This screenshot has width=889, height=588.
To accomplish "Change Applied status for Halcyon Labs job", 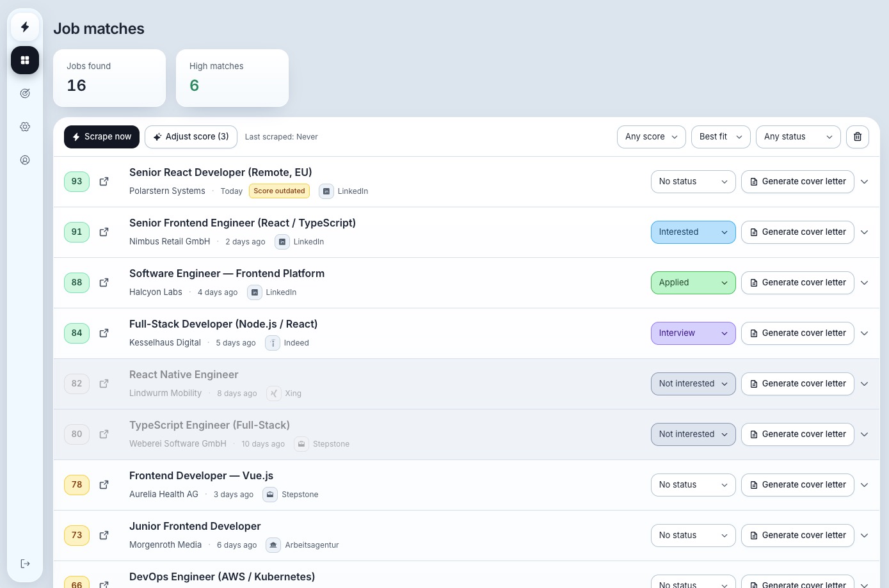I will pyautogui.click(x=693, y=283).
